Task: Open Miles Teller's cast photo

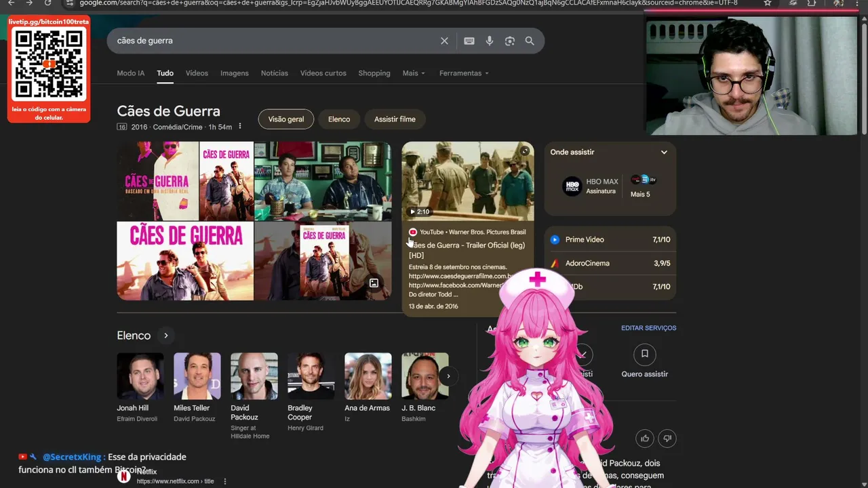Action: click(x=197, y=376)
